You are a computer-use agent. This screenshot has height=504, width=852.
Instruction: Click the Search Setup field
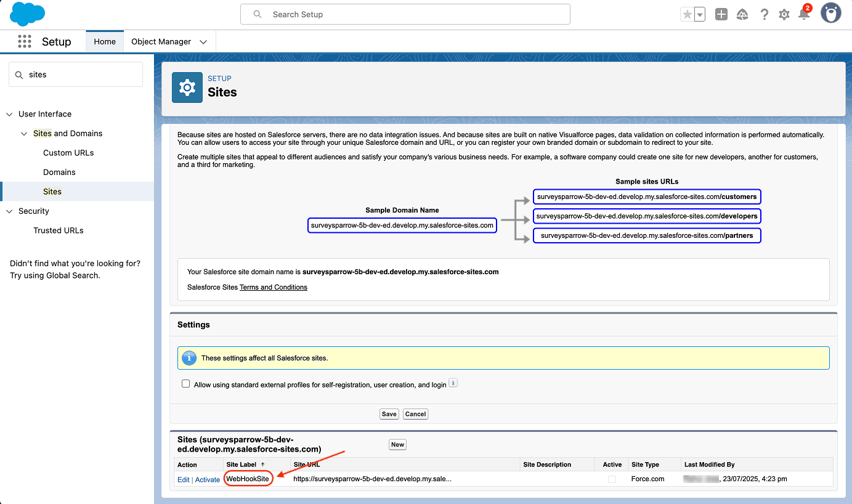405,14
